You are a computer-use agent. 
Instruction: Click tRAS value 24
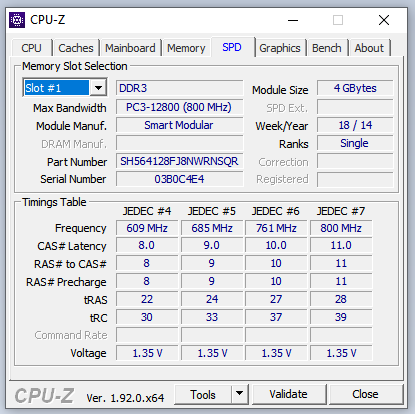pos(212,299)
